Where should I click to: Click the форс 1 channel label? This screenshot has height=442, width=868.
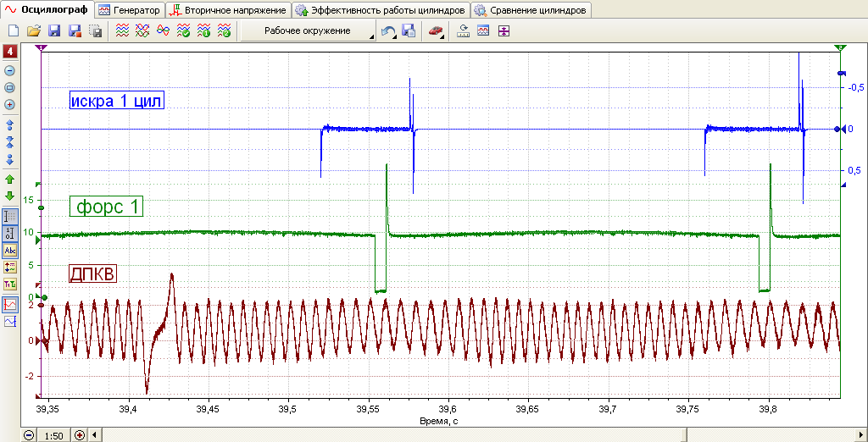click(106, 207)
